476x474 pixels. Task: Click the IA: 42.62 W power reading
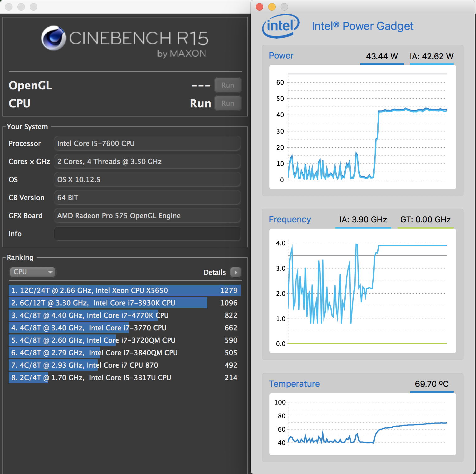432,56
